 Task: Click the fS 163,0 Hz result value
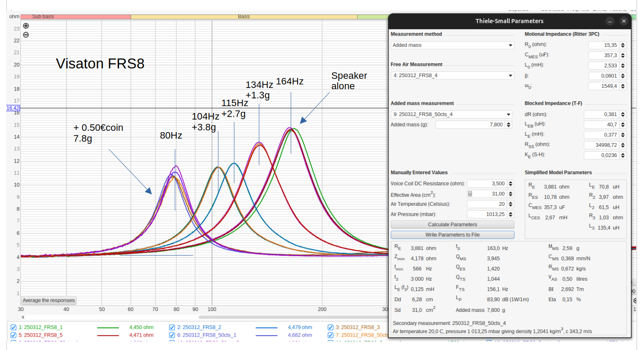(x=498, y=248)
